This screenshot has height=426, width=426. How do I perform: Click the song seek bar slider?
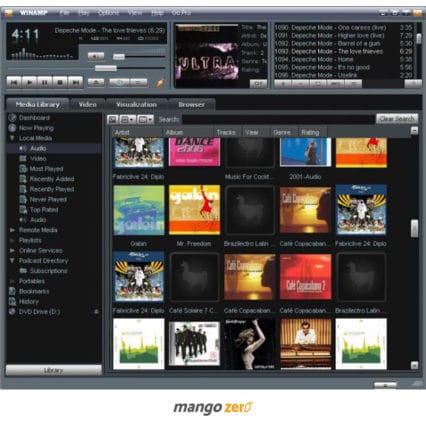106,68
